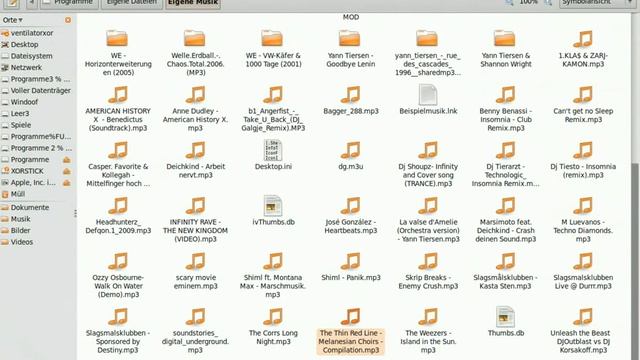The width and height of the screenshot is (640, 360).
Task: Select Deichkind - Arbeit nervt.mp3
Action: coord(195,160)
